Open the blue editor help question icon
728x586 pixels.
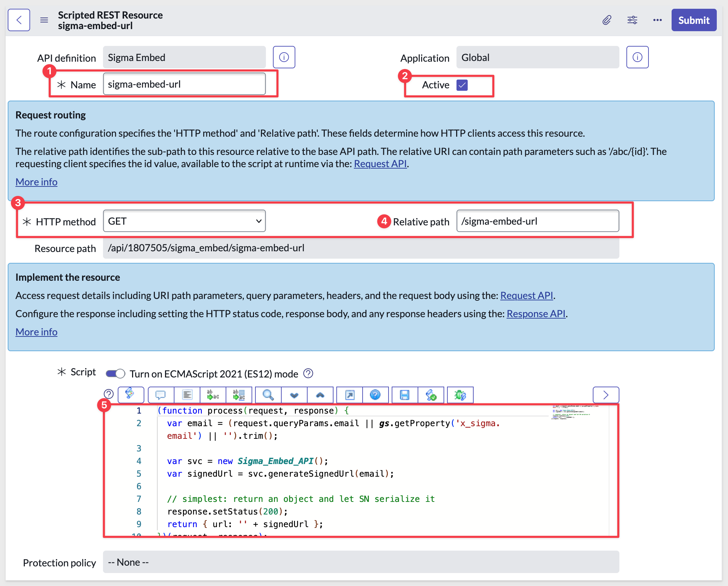click(x=375, y=395)
